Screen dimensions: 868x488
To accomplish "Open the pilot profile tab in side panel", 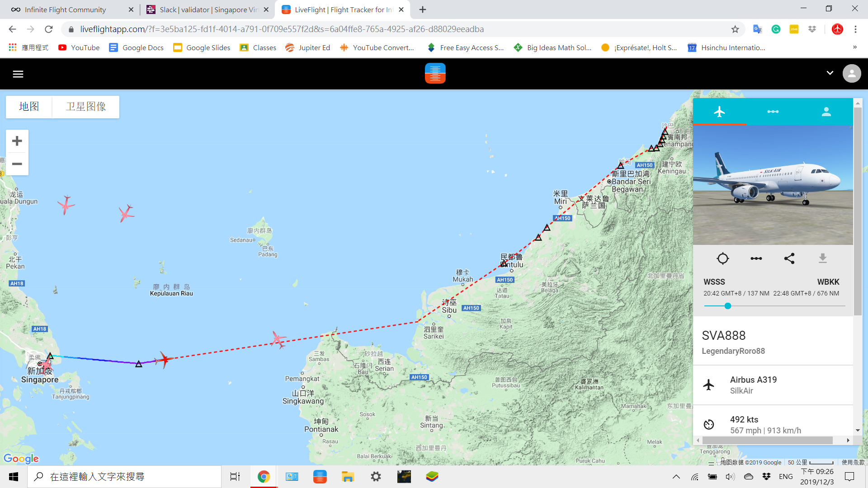I will [x=826, y=112].
